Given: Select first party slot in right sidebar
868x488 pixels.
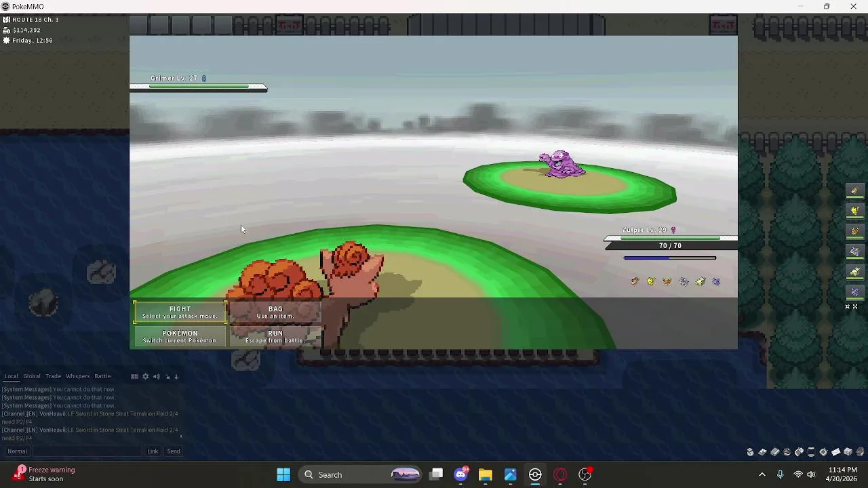Looking at the screenshot, I should [x=854, y=191].
